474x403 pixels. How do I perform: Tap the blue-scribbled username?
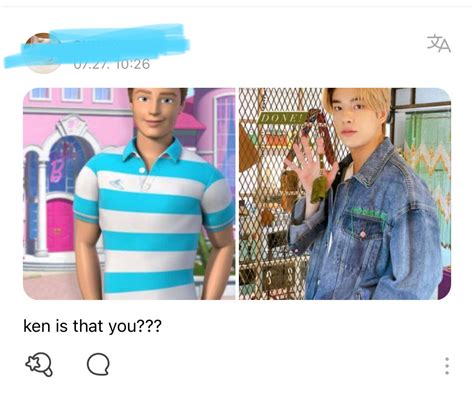[100, 45]
